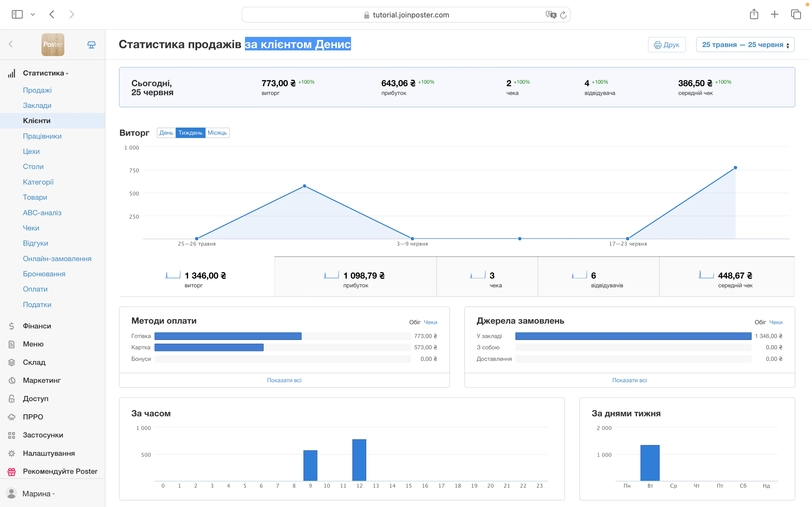Click the Готівка payment bar

tap(228, 336)
